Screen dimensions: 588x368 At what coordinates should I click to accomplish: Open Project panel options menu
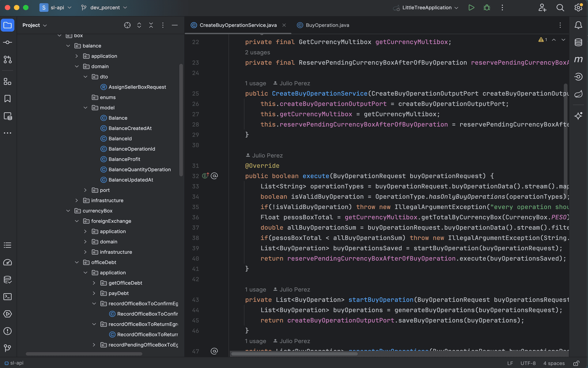pos(163,25)
